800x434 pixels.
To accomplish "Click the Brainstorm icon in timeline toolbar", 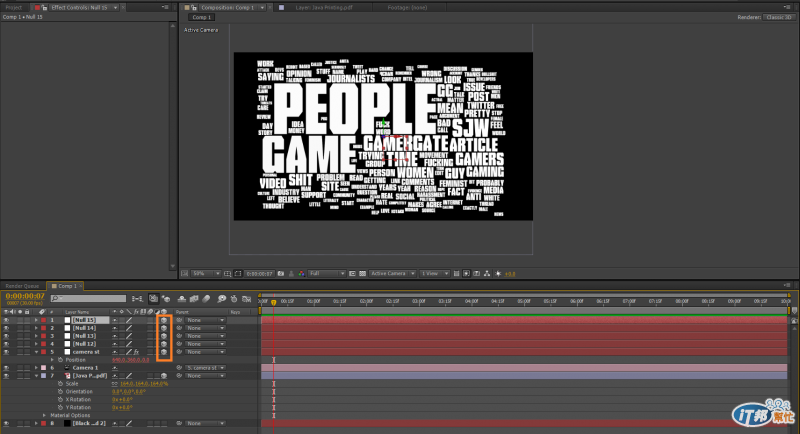I will coord(221,299).
